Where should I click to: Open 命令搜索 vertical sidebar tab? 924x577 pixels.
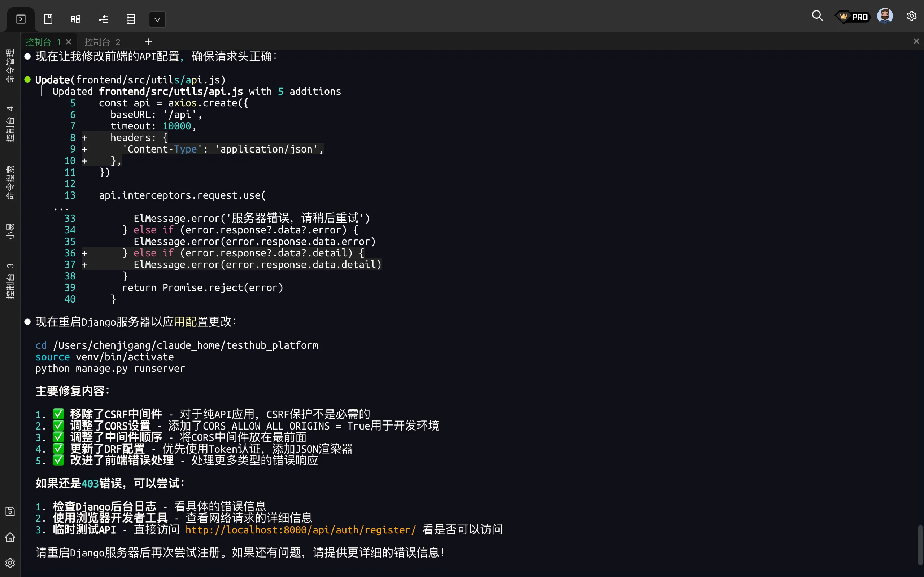click(x=10, y=182)
